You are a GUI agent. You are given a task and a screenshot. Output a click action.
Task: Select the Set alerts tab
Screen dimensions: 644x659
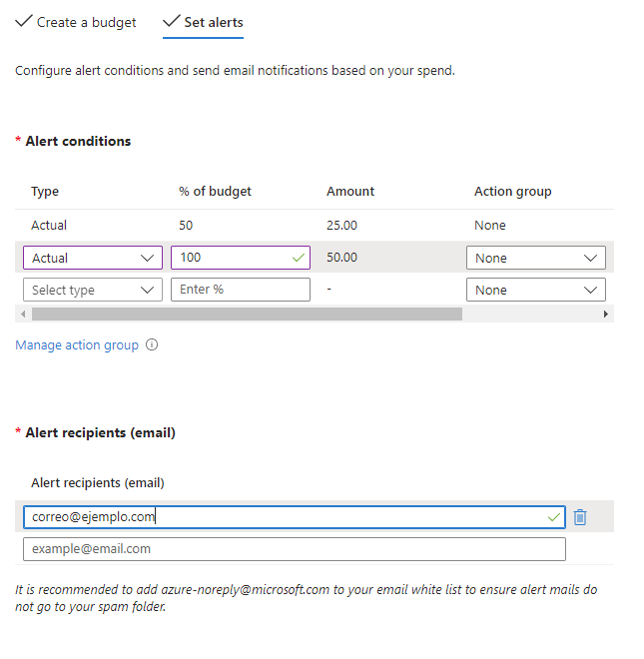[x=203, y=22]
